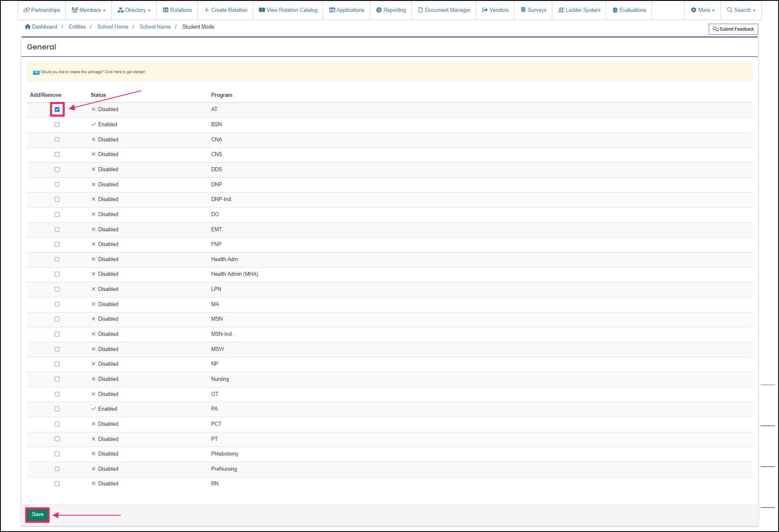The width and height of the screenshot is (779, 532).
Task: Click Submit Feedback
Action: (x=733, y=29)
